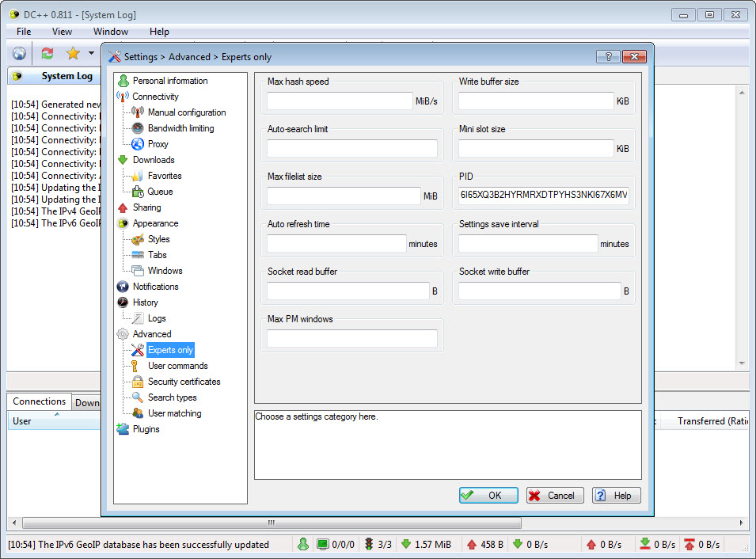
Task: Click the Notifications icon
Action: tap(123, 287)
